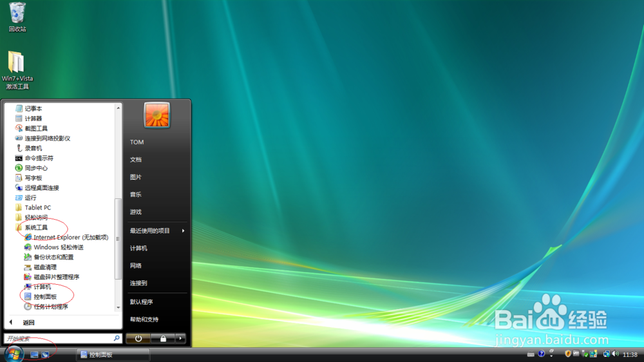Viewport: 644px width, 362px height.
Task: Open the TOM user folder
Action: pos(137,142)
